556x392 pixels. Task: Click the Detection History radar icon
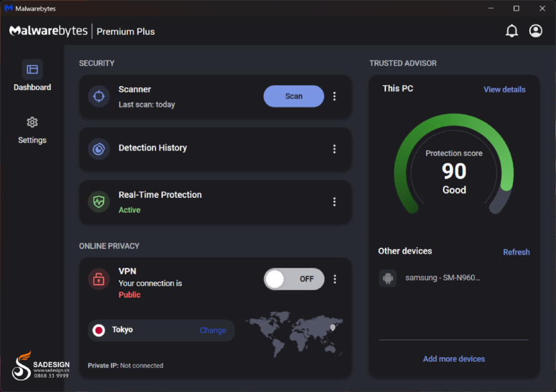point(99,149)
